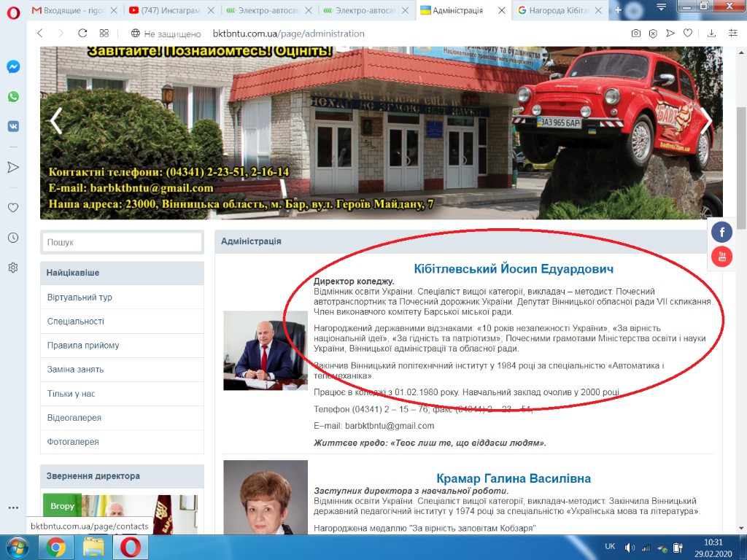Go to the previous slide in banner
The height and width of the screenshot is (560, 747).
coord(56,122)
